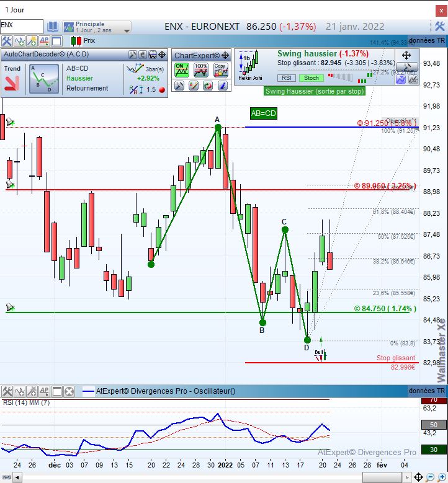This screenshot has height=483, width=448.
Task: Toggle the ChartExpert ON button
Action: pos(182,70)
